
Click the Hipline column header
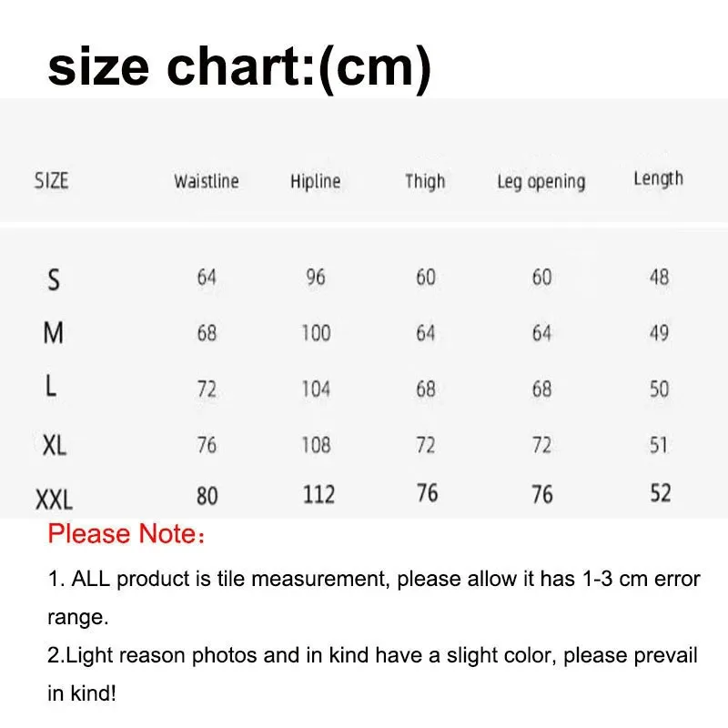315,181
